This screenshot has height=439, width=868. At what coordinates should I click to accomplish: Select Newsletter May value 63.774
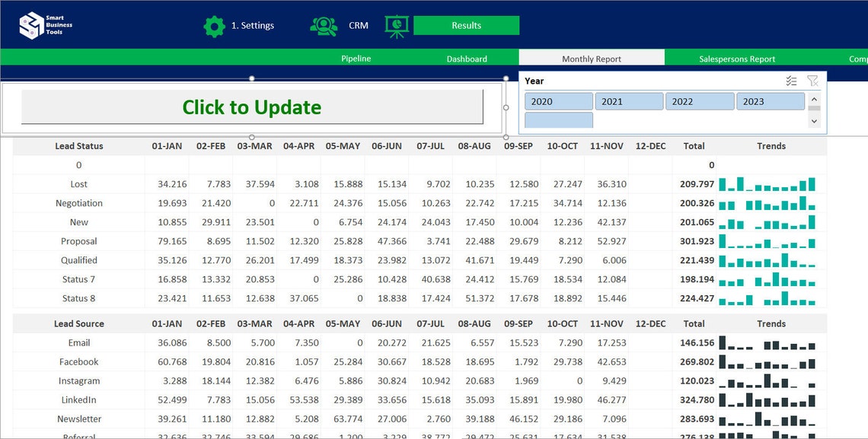(x=348, y=419)
